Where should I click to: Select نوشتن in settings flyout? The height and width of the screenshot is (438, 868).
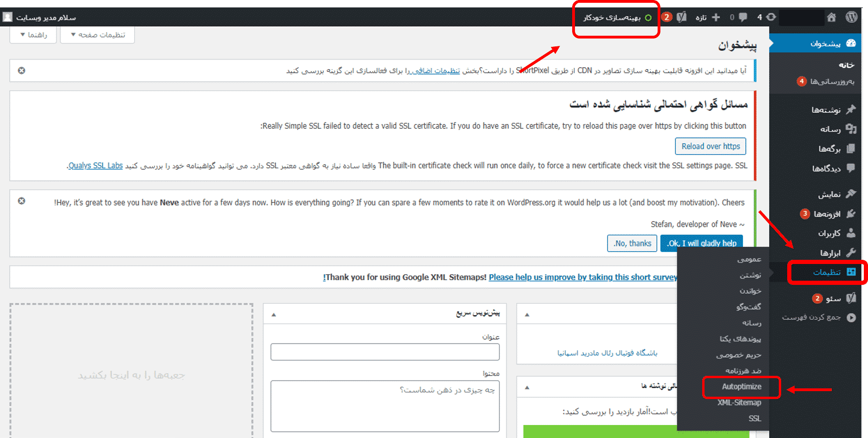tap(751, 275)
